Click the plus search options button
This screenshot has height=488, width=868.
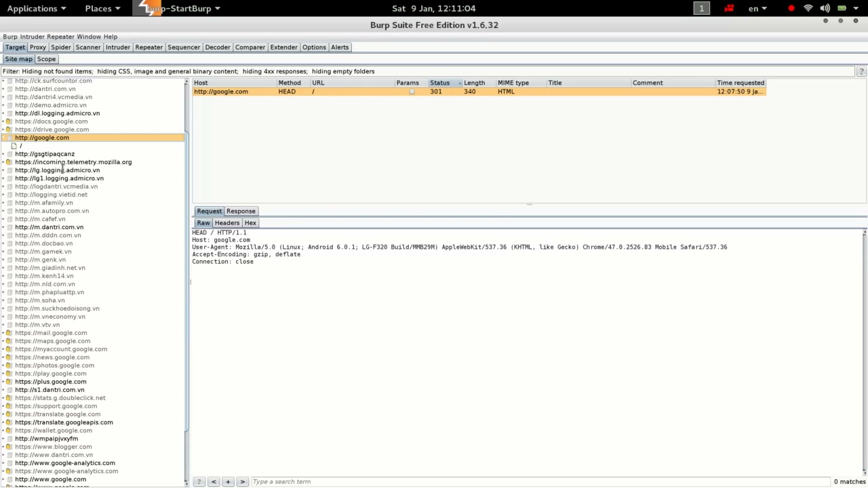click(x=228, y=481)
